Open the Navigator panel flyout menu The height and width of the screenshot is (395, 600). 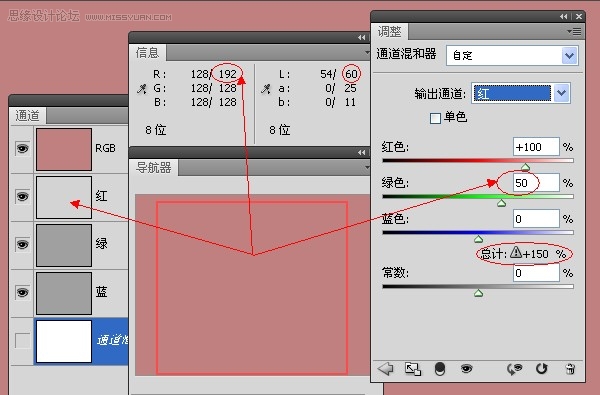[367, 167]
